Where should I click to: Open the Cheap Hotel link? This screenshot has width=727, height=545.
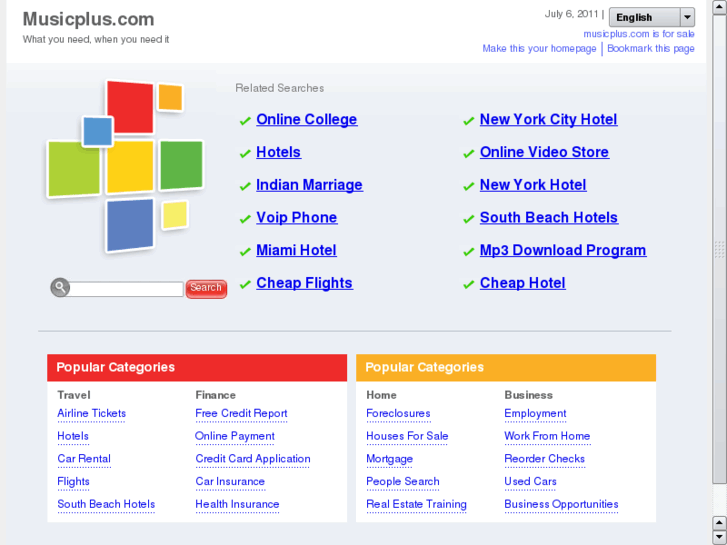522,283
